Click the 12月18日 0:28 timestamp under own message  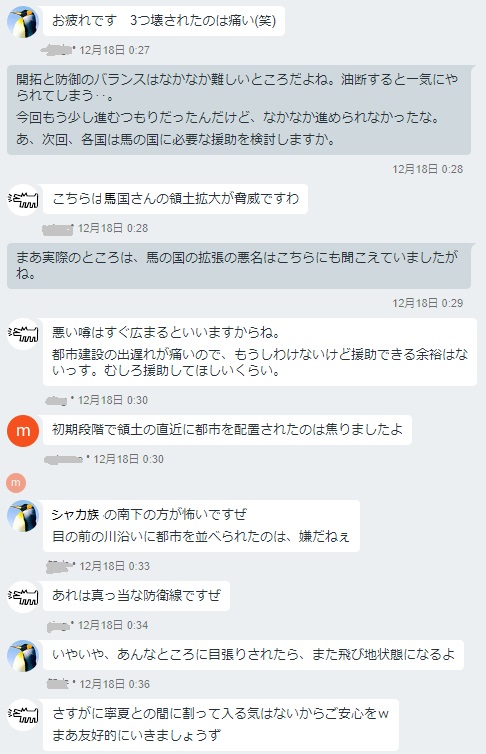(427, 169)
